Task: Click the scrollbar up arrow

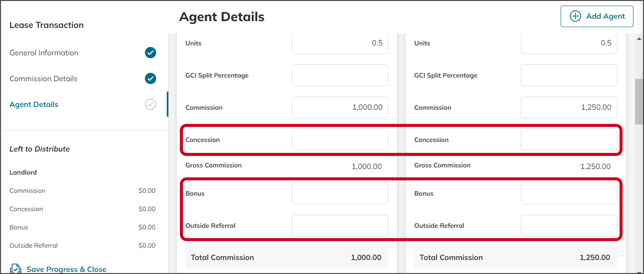Action: [639, 39]
